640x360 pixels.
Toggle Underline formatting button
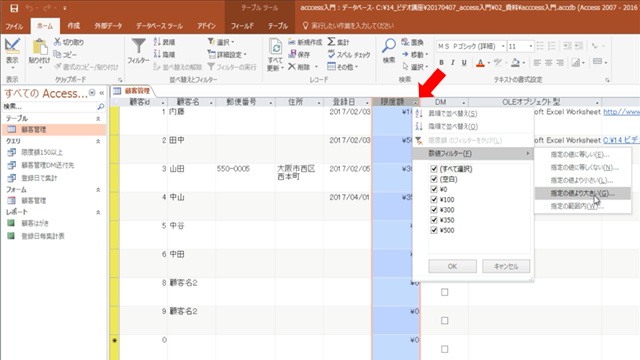tap(464, 62)
